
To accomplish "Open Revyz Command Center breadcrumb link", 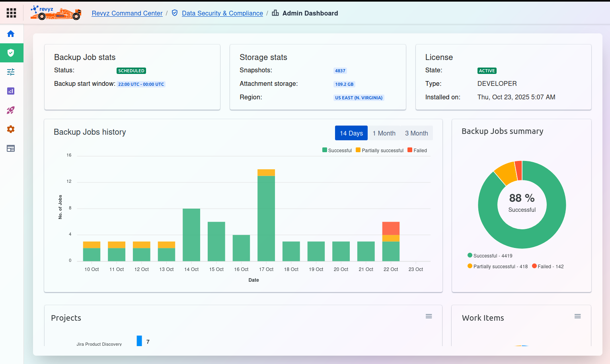I will point(127,13).
